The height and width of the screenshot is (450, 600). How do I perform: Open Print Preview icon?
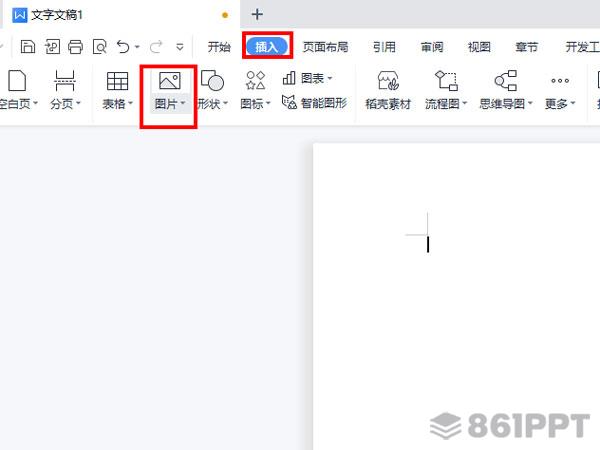tap(99, 47)
